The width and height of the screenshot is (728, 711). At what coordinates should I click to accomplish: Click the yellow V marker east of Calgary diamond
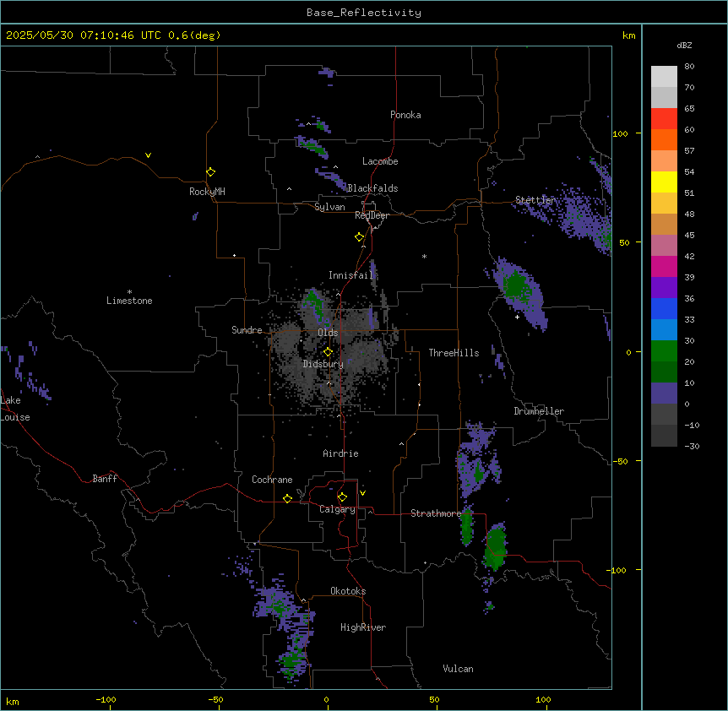click(362, 493)
